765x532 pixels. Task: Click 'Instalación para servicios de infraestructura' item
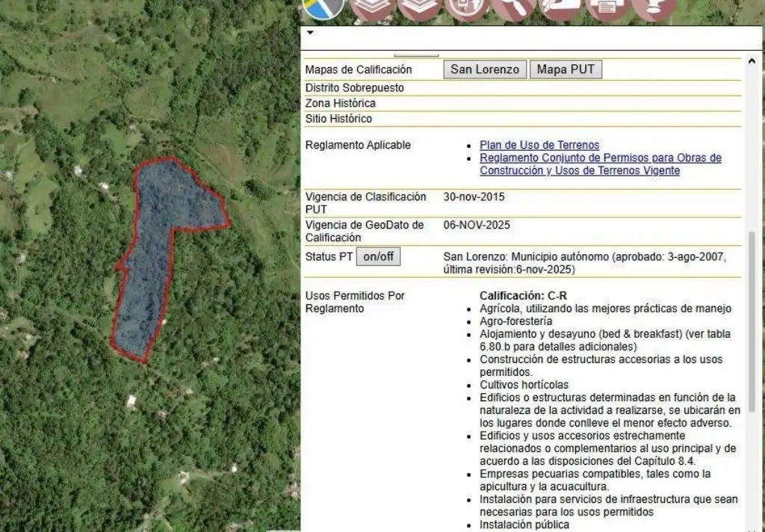609,506
